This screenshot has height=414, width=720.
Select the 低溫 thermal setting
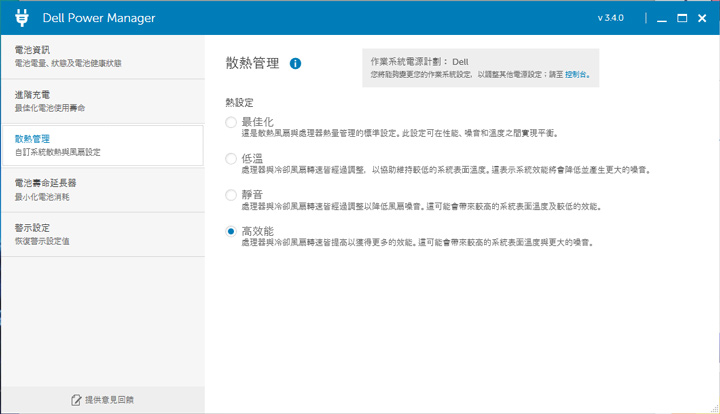coord(231,159)
